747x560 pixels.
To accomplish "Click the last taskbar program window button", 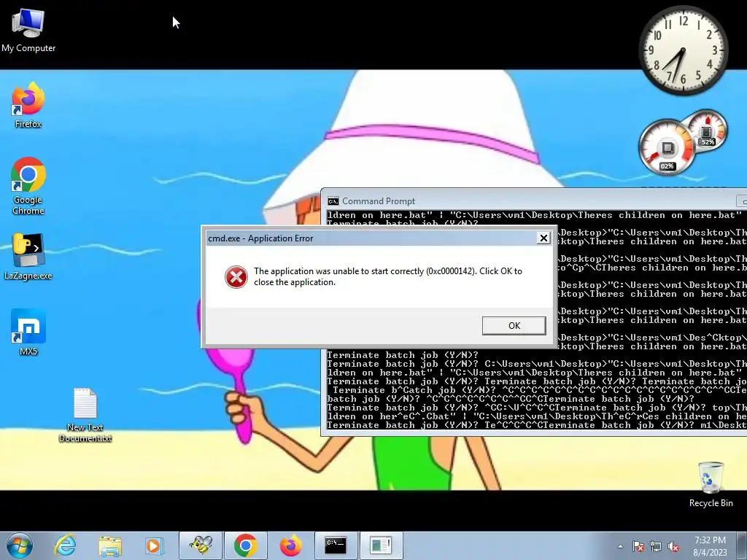I will 381,545.
